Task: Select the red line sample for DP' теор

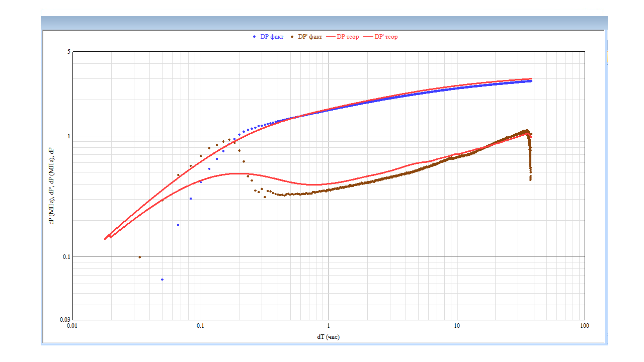Action: pyautogui.click(x=368, y=37)
